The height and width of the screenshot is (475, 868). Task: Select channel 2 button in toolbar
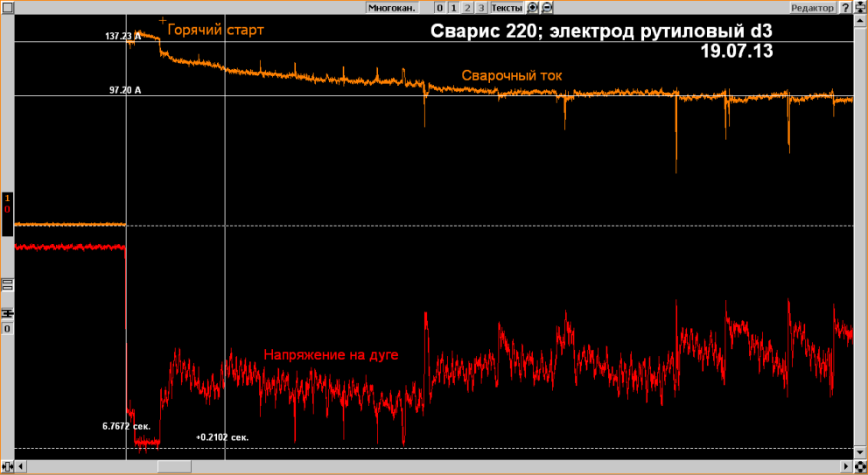point(467,8)
